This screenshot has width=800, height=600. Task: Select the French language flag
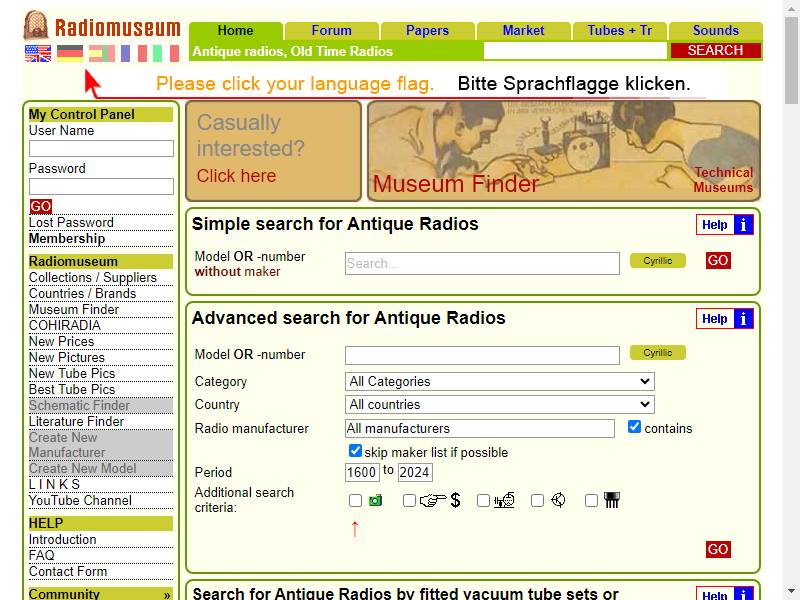coord(134,53)
